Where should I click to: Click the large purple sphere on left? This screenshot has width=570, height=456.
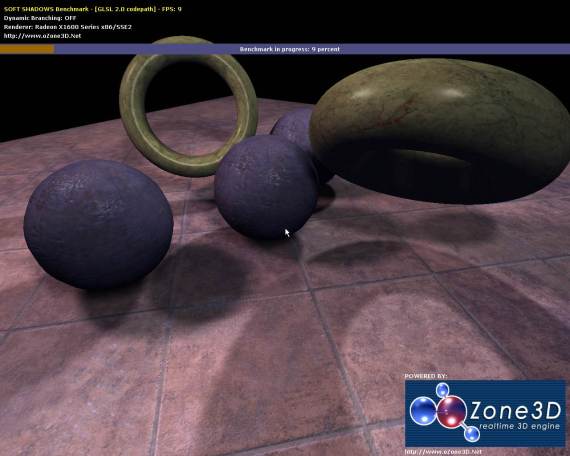(x=98, y=224)
